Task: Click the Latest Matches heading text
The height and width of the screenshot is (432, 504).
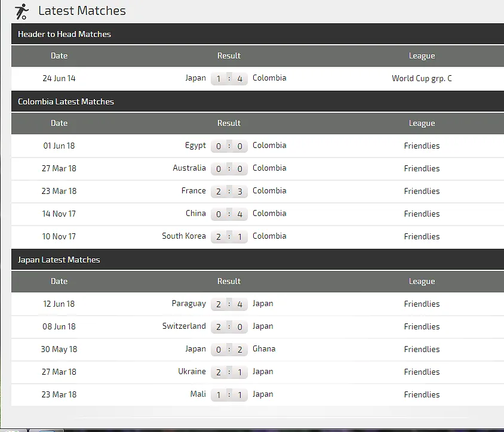Action: [82, 11]
